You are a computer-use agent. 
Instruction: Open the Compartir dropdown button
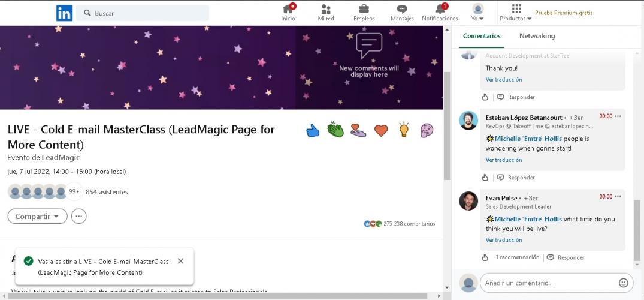coord(37,217)
